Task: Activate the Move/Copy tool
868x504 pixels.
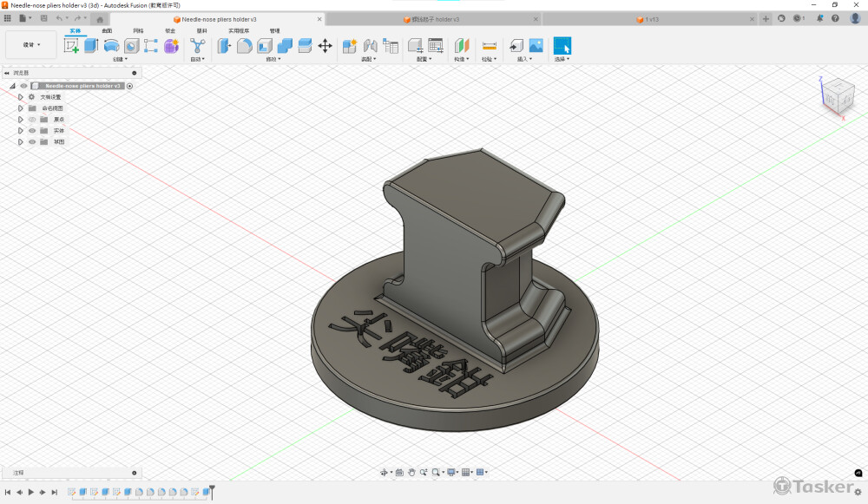Action: 325,46
